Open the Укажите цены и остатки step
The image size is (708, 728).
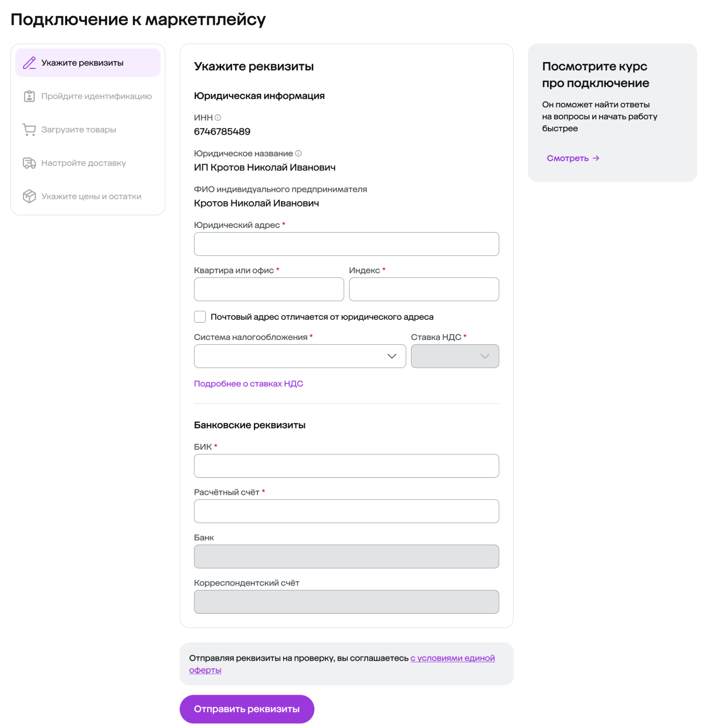coord(91,197)
